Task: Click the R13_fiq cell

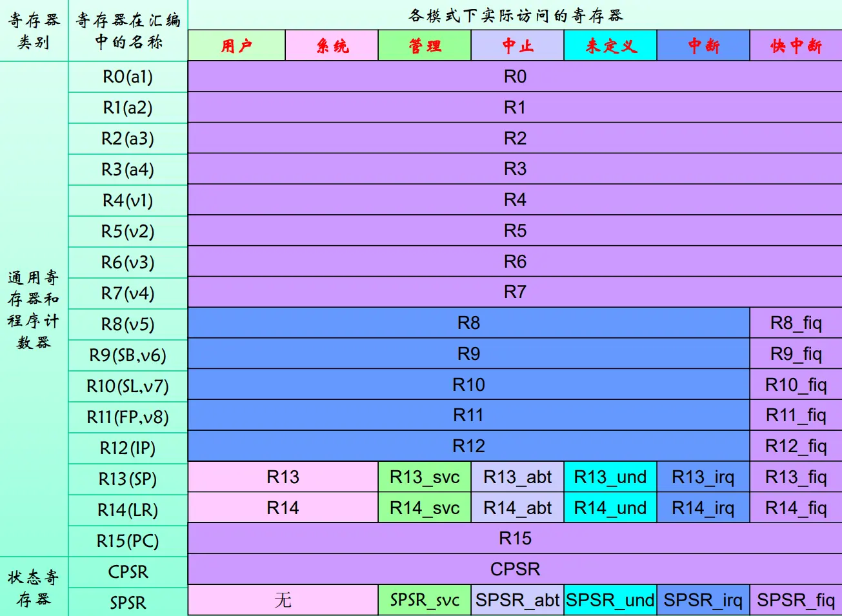Action: point(796,477)
